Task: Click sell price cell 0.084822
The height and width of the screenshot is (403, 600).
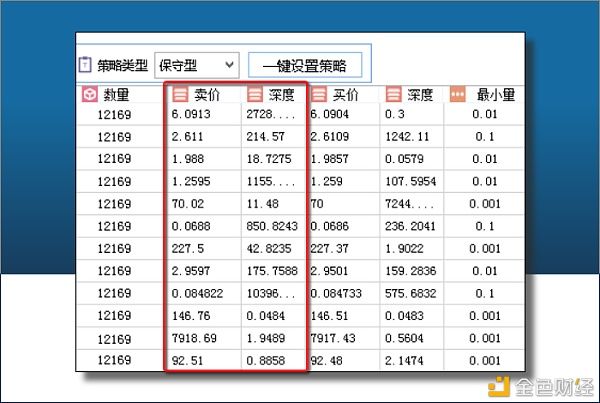Action: 197,293
